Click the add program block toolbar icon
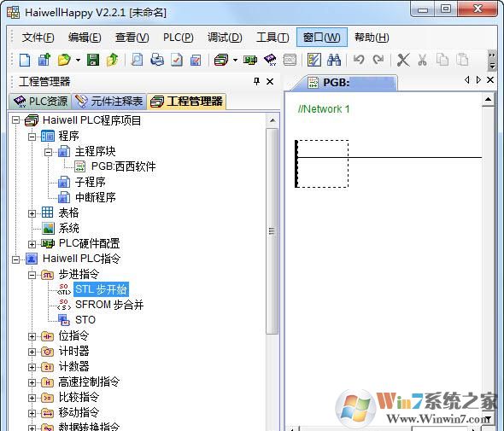504x431 pixels. coord(44,60)
